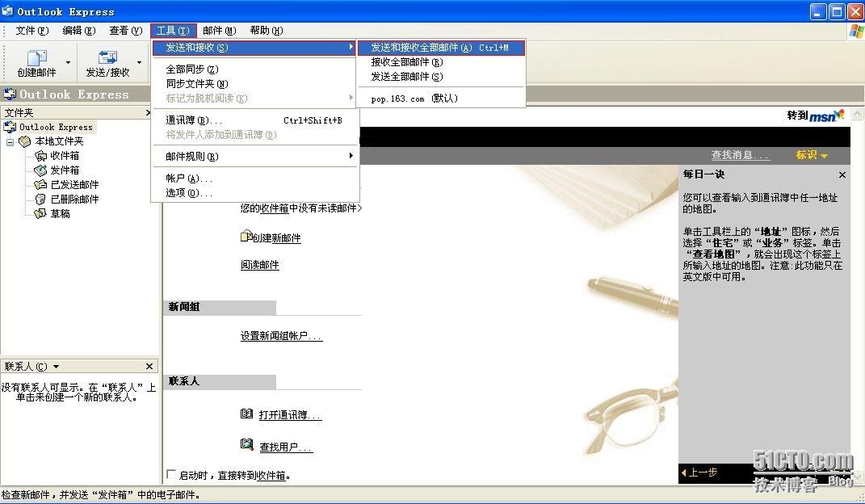Click the 发送/接收 toolbar icon
This screenshot has height=504, width=865.
click(107, 57)
